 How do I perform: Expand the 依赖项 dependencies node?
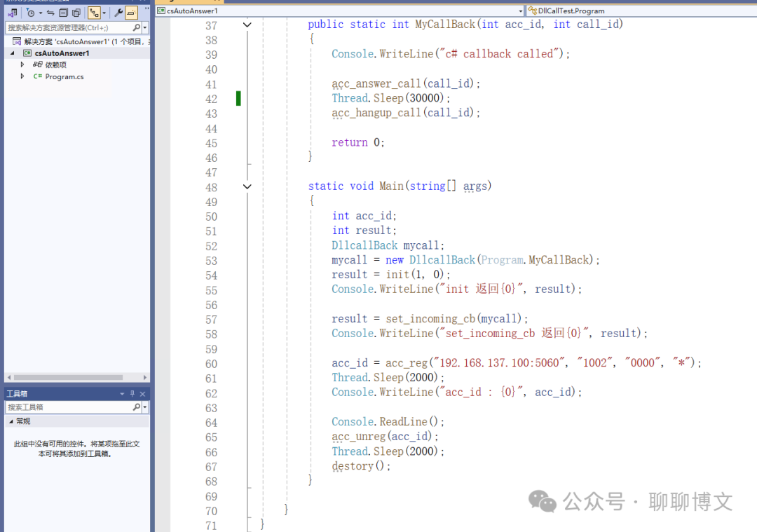click(x=22, y=64)
